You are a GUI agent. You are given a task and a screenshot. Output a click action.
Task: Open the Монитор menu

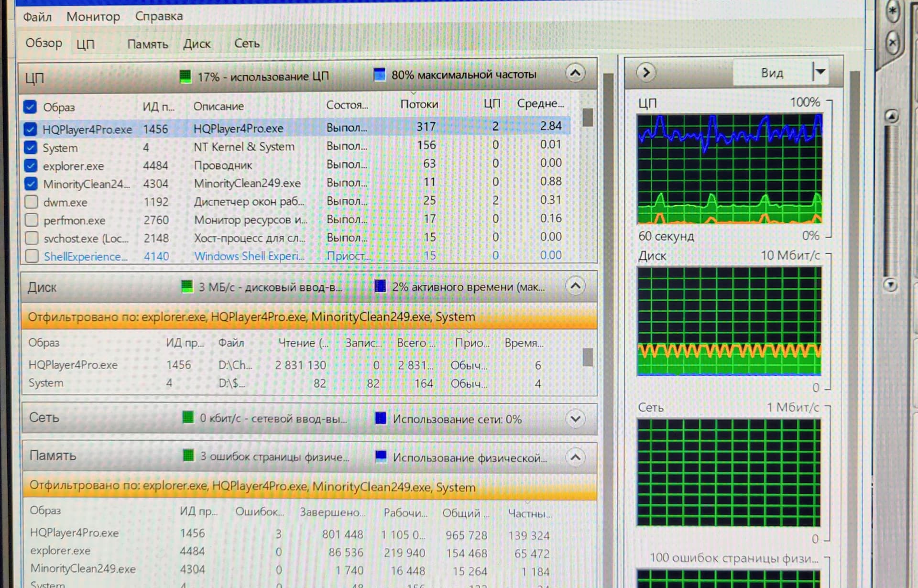93,17
